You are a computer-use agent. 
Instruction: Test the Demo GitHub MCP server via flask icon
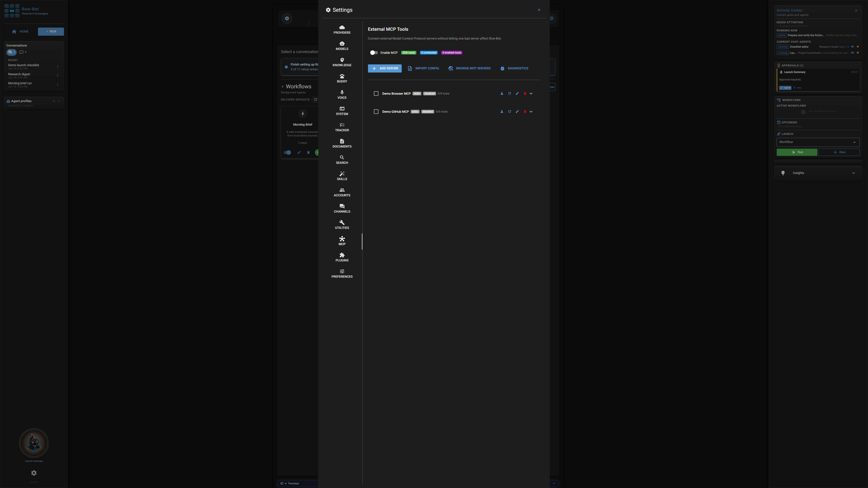coord(502,112)
